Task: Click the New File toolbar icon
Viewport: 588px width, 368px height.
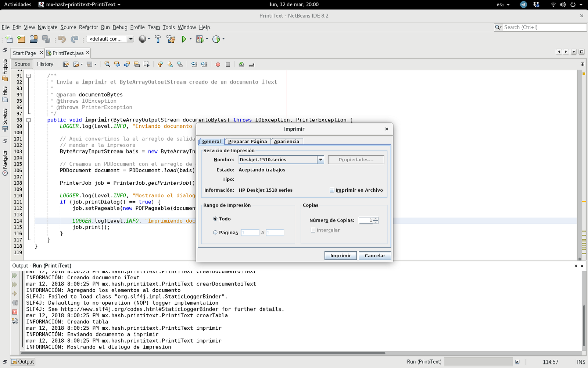Action: point(9,39)
